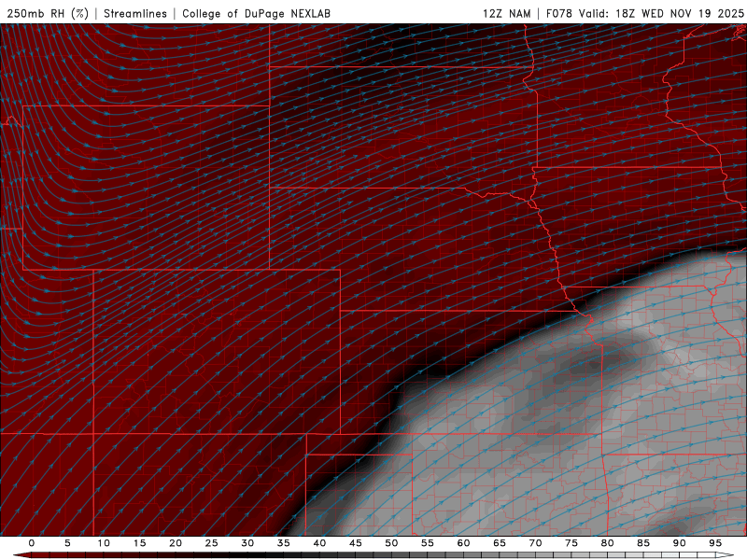The image size is (747, 560).
Task: Click the legend value "60"
Action: 463,543
